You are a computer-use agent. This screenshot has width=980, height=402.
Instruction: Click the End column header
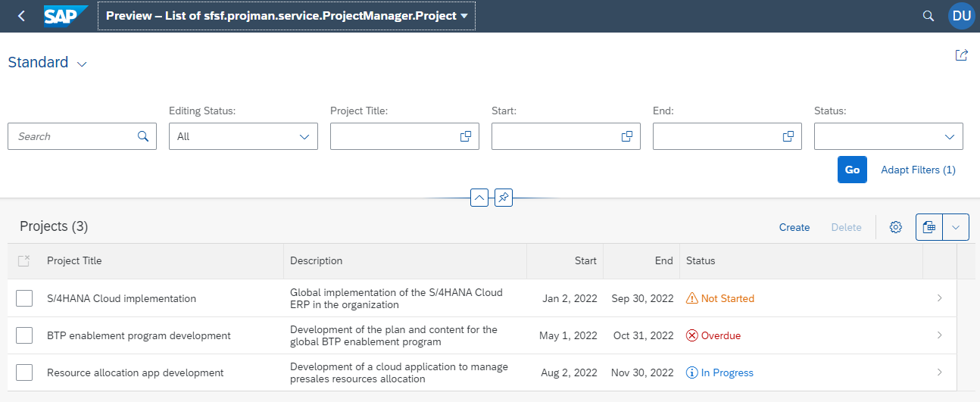[x=641, y=260]
